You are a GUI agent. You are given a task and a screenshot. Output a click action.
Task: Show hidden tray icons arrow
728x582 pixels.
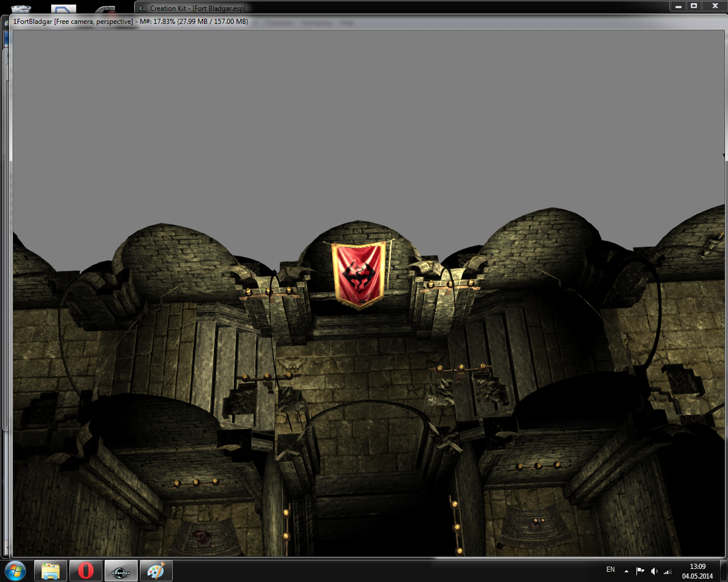(x=626, y=571)
